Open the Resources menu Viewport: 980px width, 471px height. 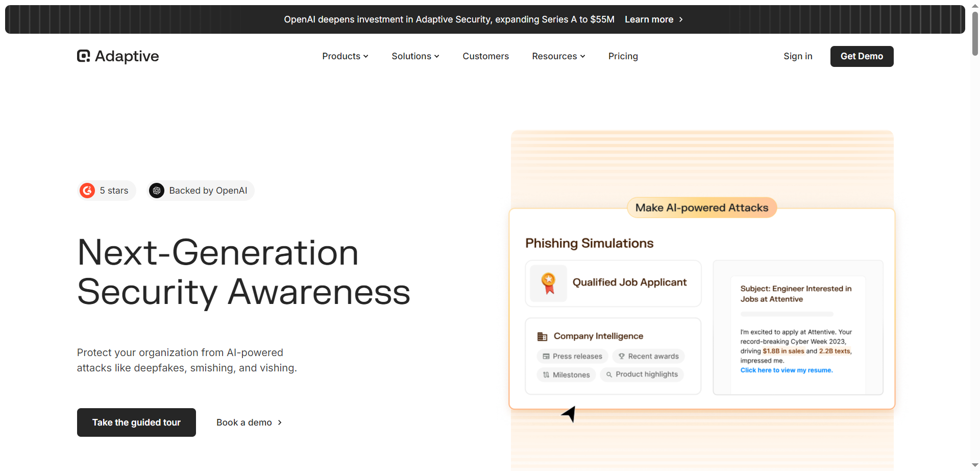point(558,56)
